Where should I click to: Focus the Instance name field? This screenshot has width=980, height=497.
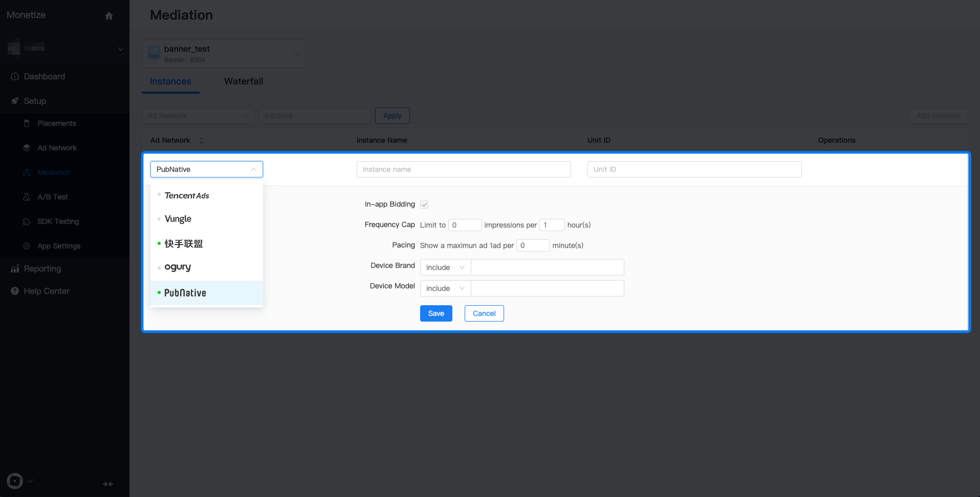click(x=464, y=169)
